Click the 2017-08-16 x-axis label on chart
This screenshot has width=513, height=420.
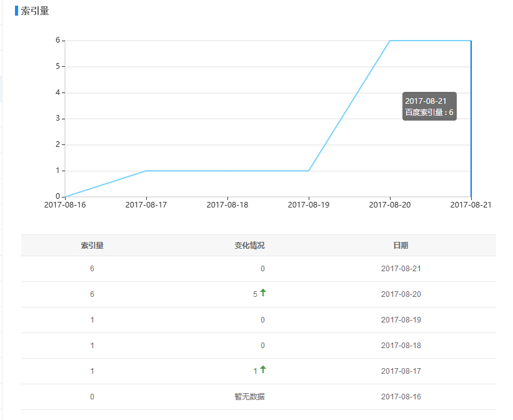pyautogui.click(x=65, y=205)
